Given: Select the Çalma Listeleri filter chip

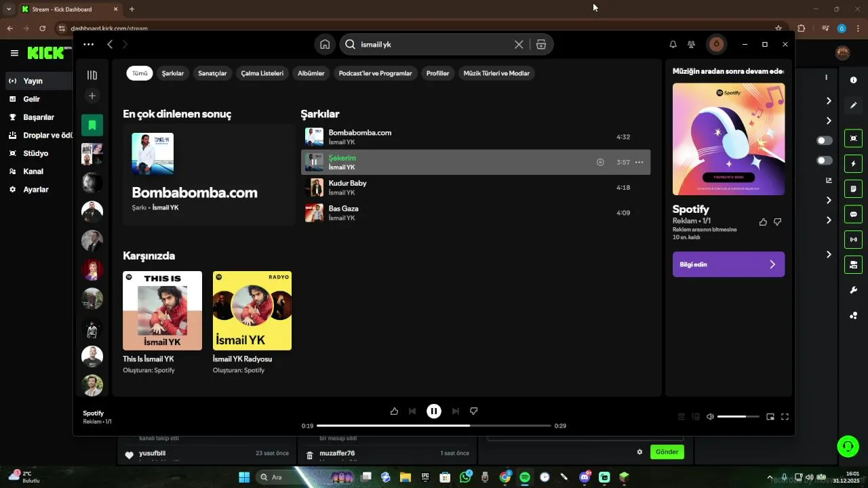Looking at the screenshot, I should tap(262, 73).
